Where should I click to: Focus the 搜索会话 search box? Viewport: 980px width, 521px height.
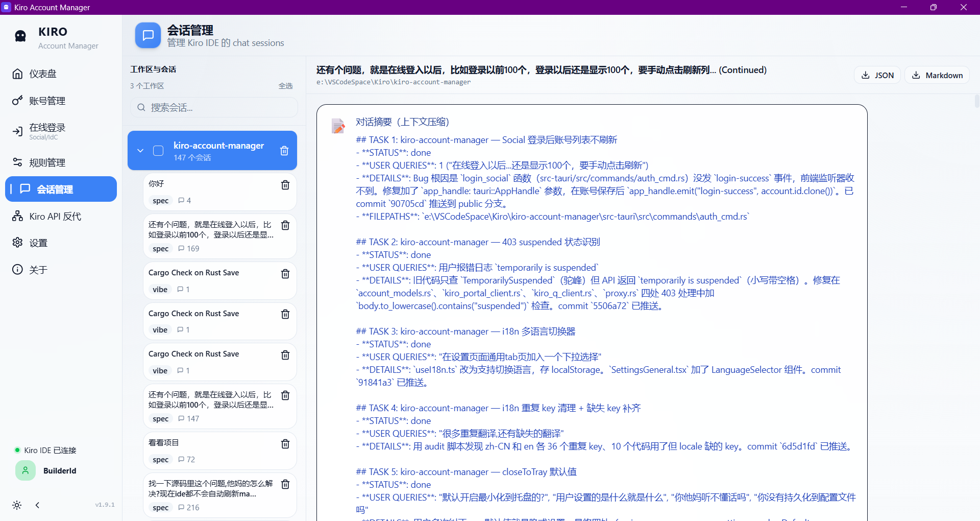(x=214, y=107)
